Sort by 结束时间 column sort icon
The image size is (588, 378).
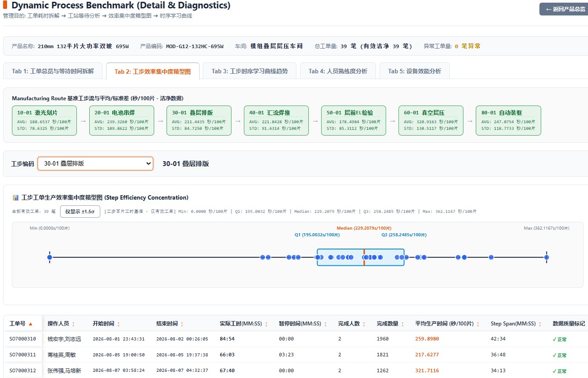182,324
